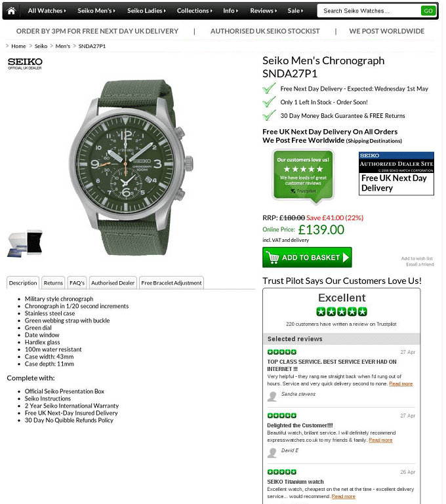Expand the Seiko Men's dropdown menu
The width and height of the screenshot is (446, 504).
point(96,11)
